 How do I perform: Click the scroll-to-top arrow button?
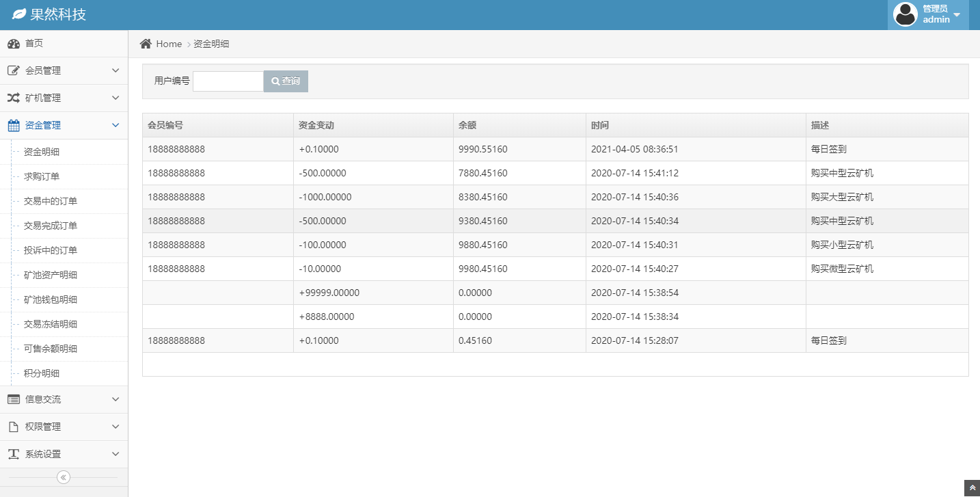pos(972,488)
